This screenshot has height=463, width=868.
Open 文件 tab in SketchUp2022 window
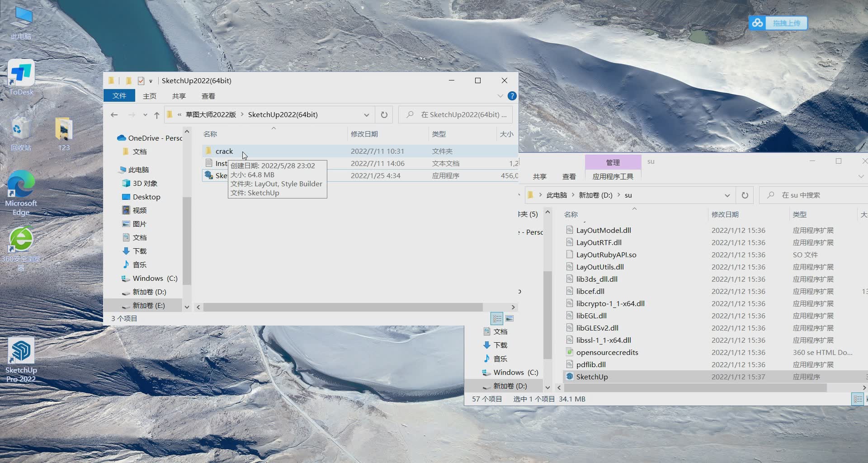click(119, 96)
